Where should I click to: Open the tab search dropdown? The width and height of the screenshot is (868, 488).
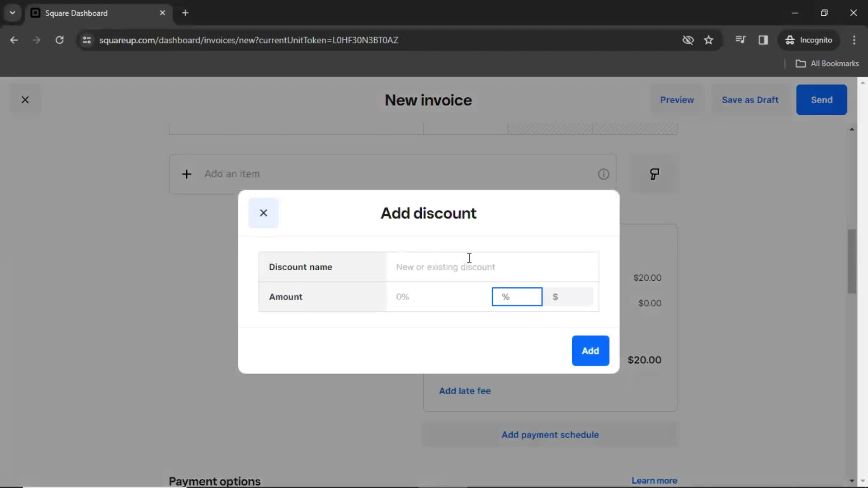coord(13,13)
